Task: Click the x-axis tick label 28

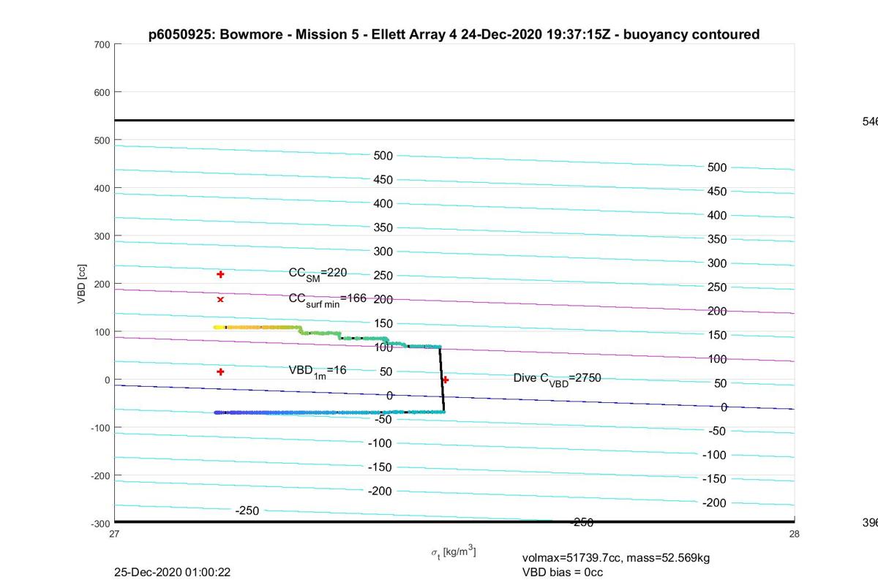Action: [x=795, y=534]
